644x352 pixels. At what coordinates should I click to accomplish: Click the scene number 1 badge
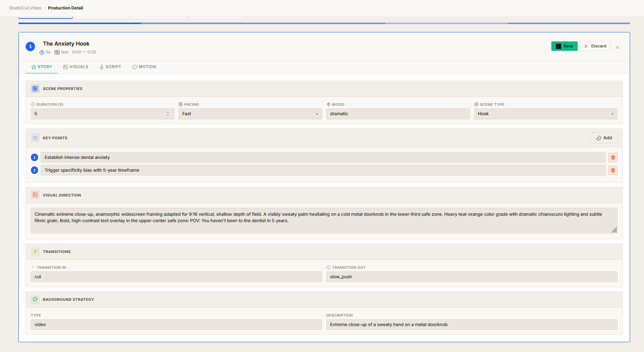tap(31, 46)
